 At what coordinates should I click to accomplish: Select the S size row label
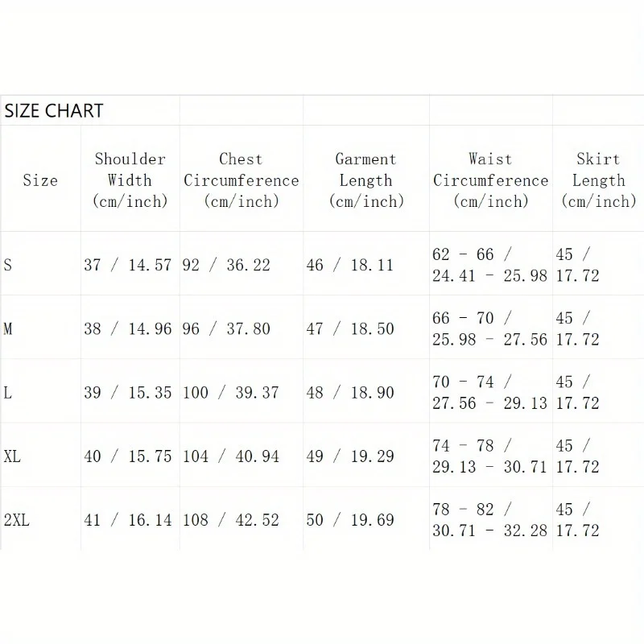(x=8, y=265)
